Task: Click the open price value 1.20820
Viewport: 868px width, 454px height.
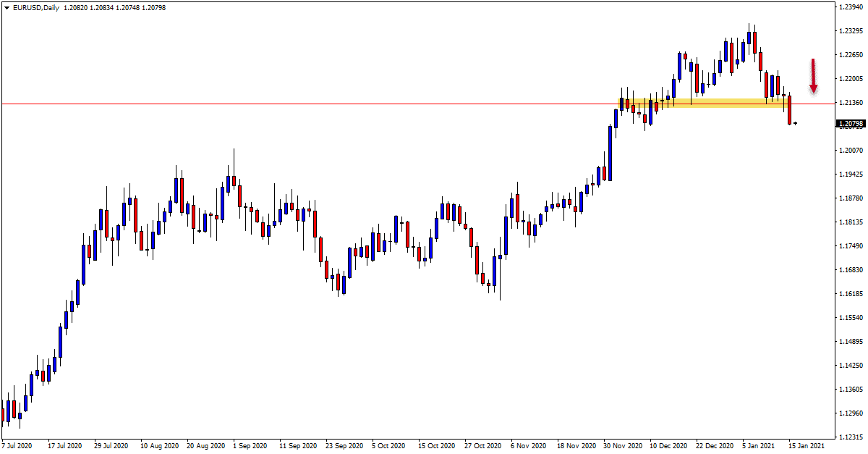Action: tap(76, 8)
